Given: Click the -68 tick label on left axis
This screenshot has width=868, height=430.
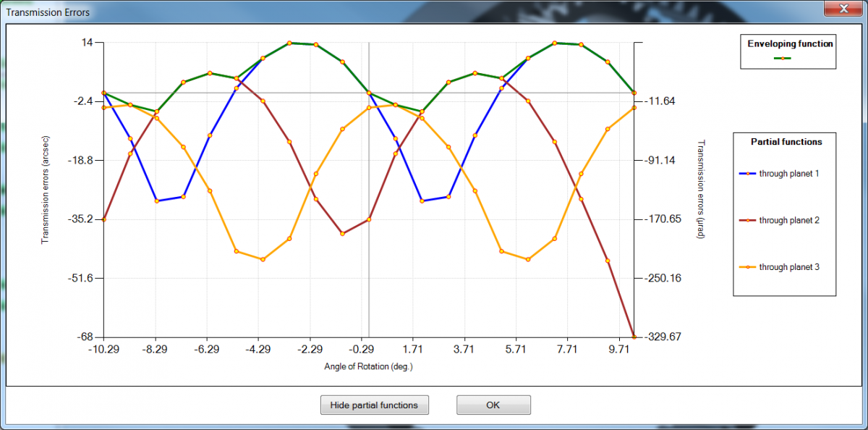Looking at the screenshot, I should (x=87, y=337).
